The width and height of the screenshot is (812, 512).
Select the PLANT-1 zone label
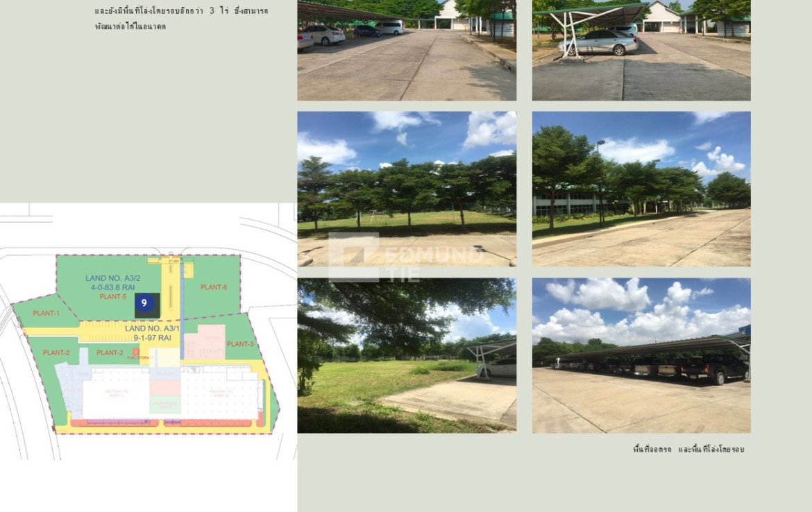click(46, 314)
